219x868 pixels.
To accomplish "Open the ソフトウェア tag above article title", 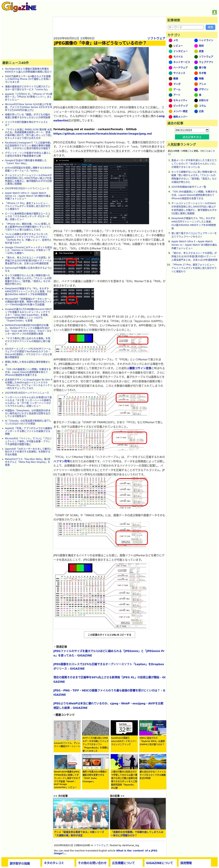I will pyautogui.click(x=156, y=38).
